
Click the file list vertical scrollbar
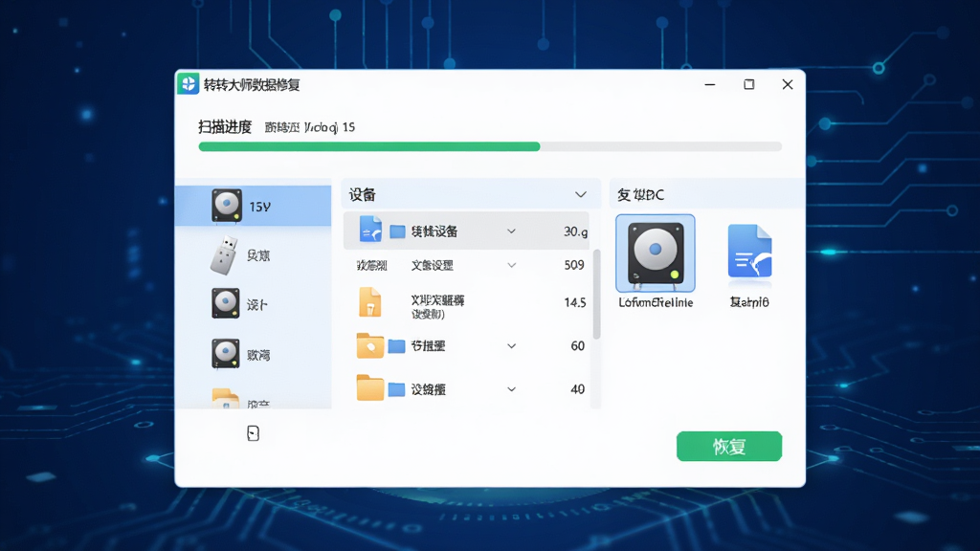pos(596,294)
